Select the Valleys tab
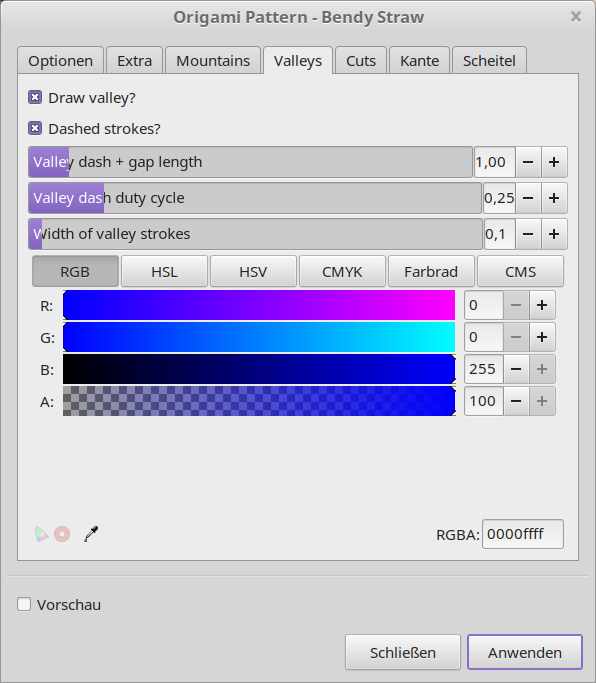The width and height of the screenshot is (596, 683). [298, 61]
